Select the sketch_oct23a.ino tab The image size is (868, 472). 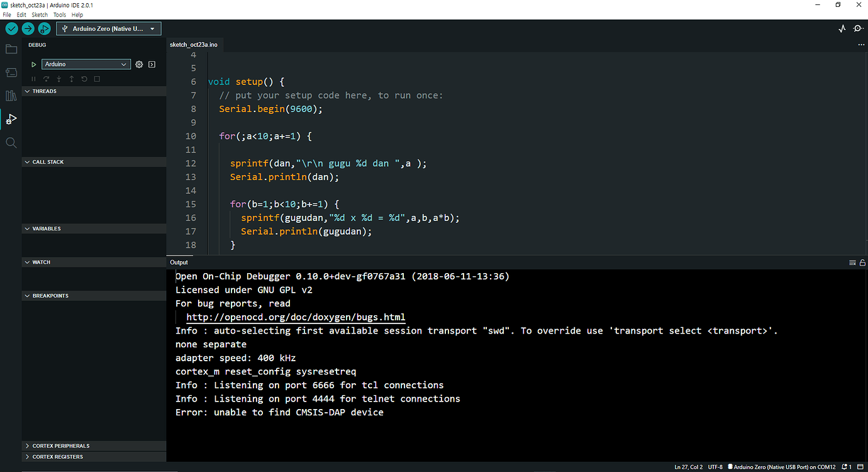pos(194,45)
